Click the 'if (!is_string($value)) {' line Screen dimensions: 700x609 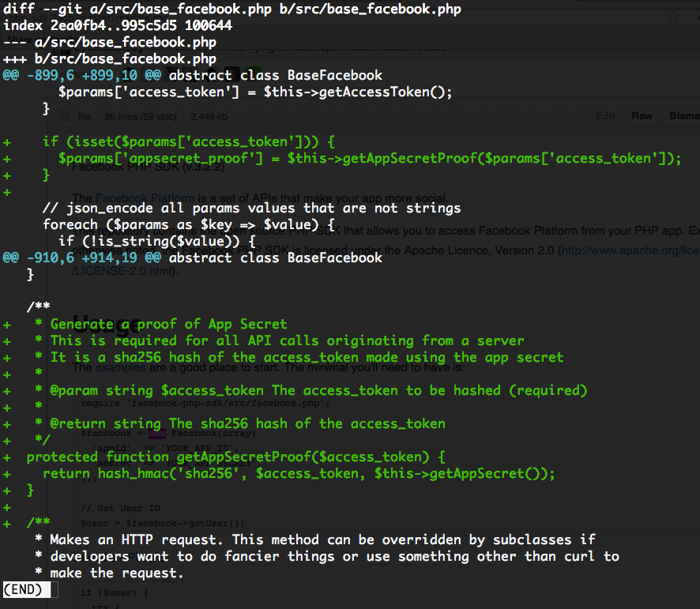point(157,241)
